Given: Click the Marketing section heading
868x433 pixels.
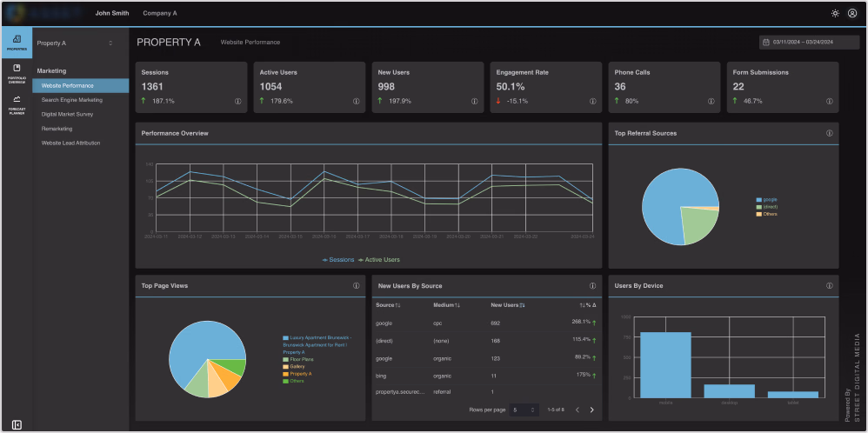Looking at the screenshot, I should [x=51, y=71].
